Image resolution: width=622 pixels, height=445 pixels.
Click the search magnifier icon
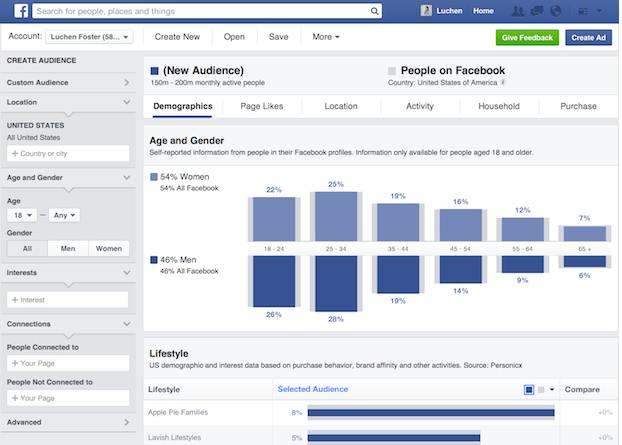374,11
